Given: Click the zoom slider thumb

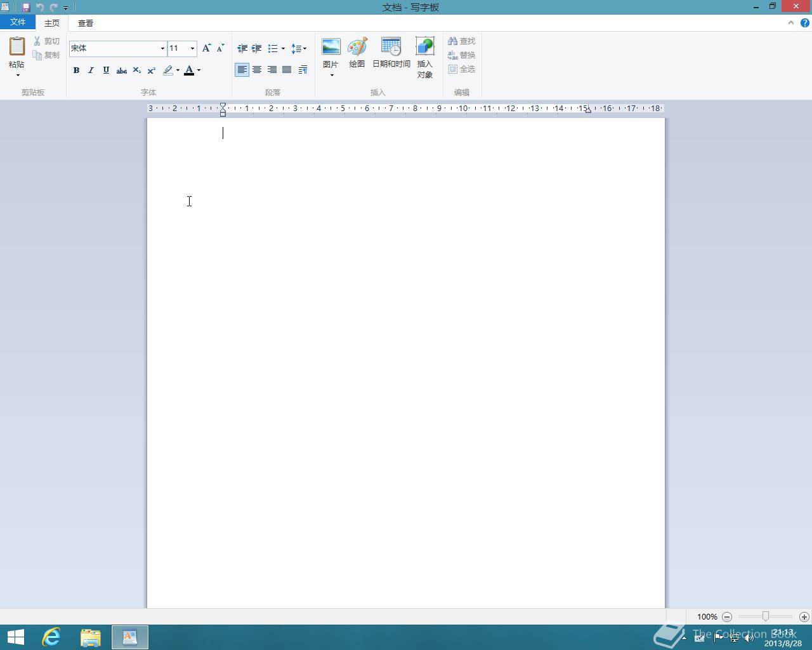Looking at the screenshot, I should 766,616.
